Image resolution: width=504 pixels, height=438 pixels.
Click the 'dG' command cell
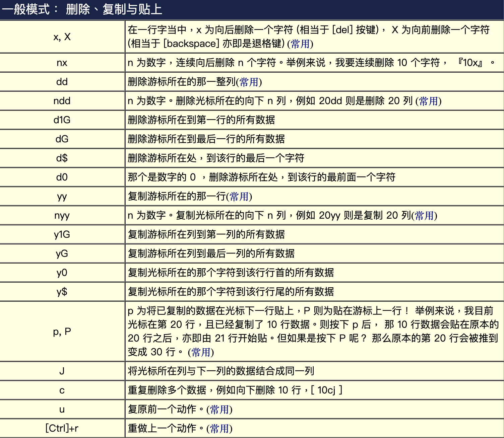[x=62, y=139]
